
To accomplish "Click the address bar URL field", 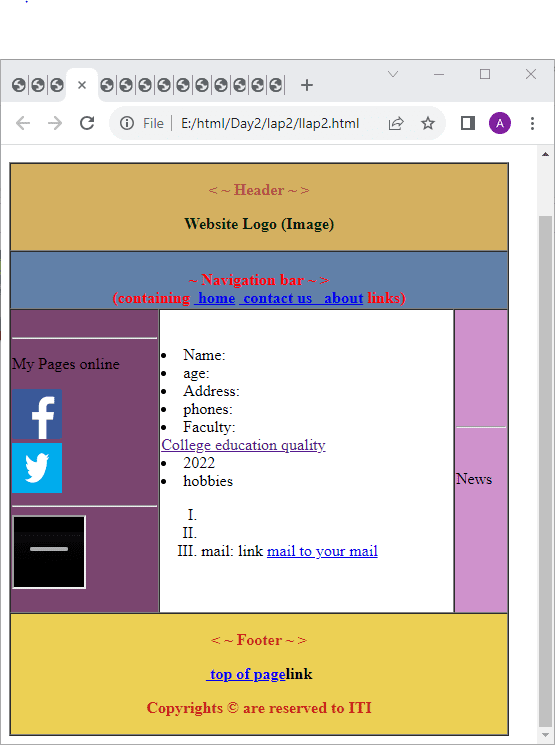I will pyautogui.click(x=270, y=124).
